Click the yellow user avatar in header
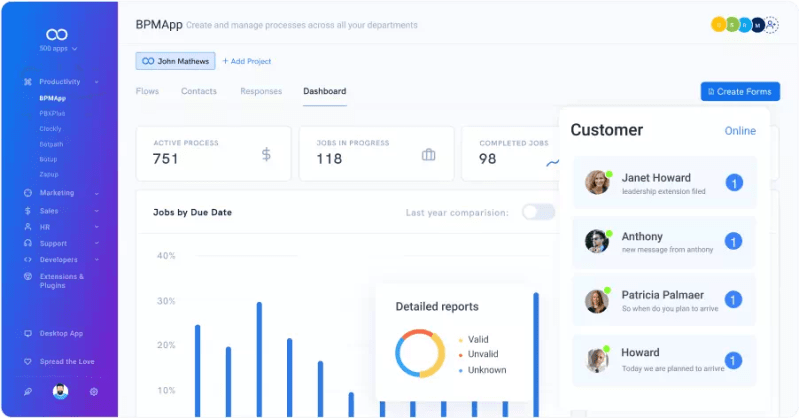 (718, 24)
